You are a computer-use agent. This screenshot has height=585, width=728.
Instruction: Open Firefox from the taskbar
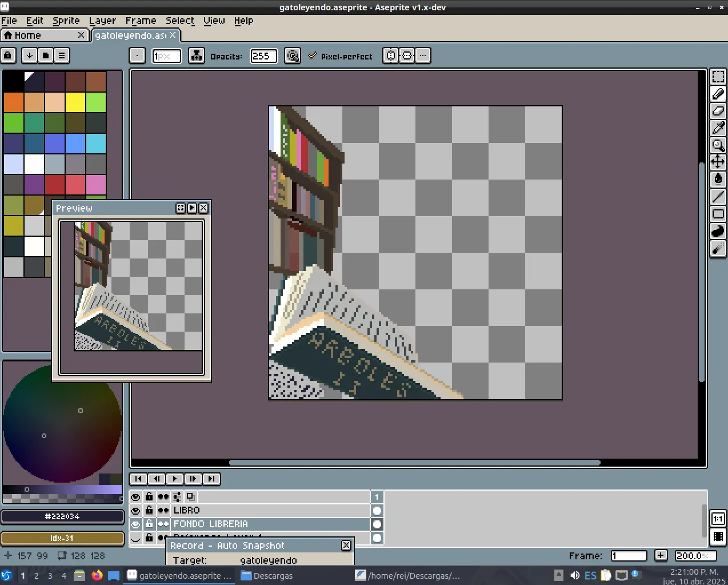pyautogui.click(x=97, y=575)
